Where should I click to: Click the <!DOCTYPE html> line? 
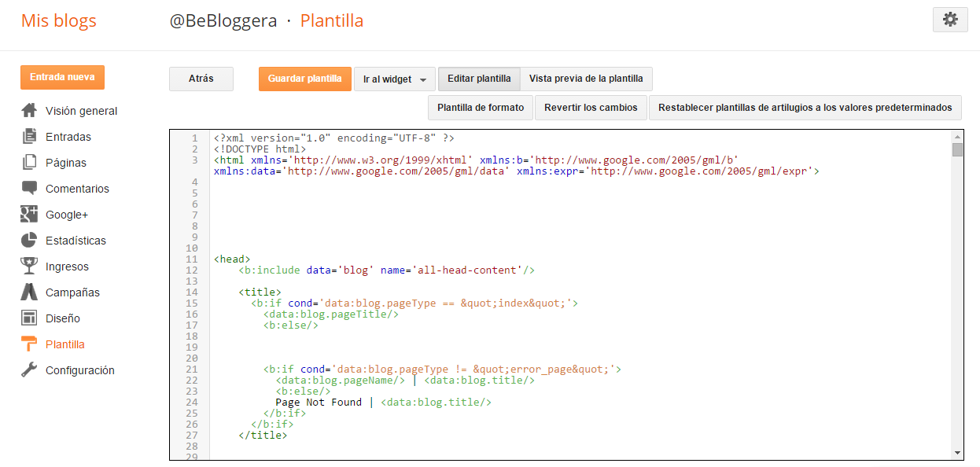pos(259,149)
